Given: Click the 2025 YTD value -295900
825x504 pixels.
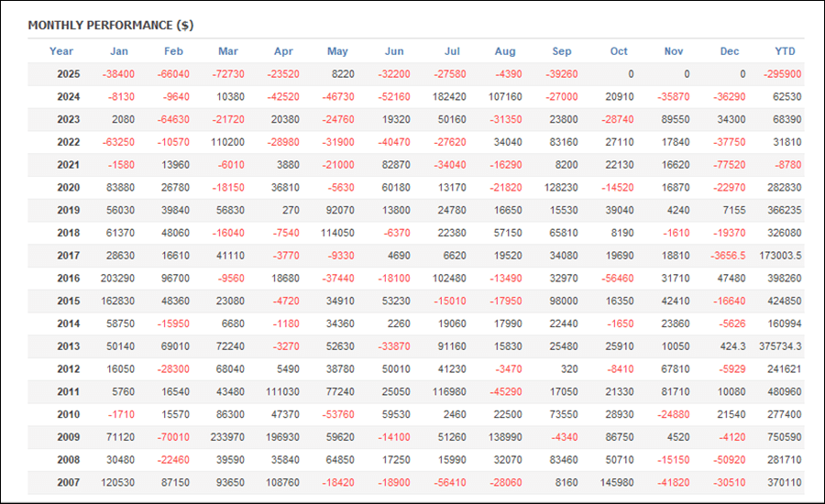Looking at the screenshot, I should tap(782, 74).
